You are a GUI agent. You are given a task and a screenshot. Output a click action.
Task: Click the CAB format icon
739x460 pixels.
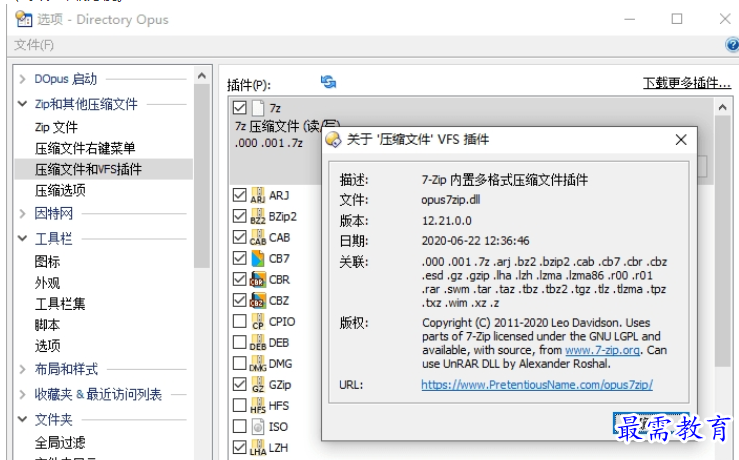(258, 238)
